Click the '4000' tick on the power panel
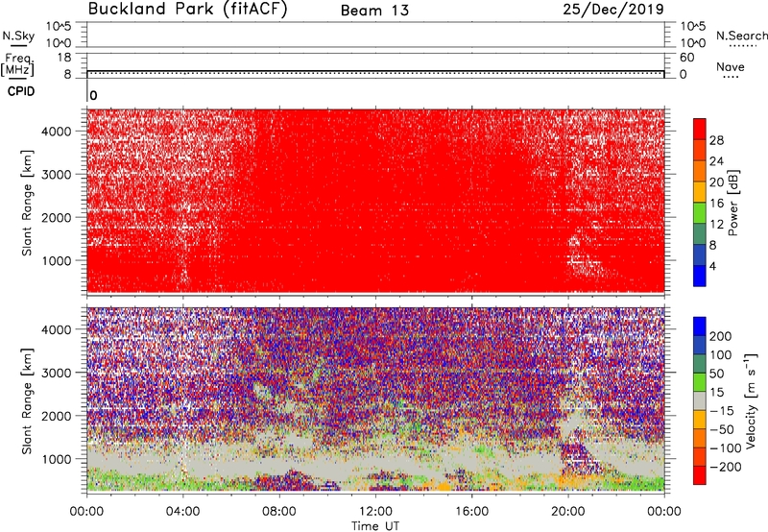Image resolution: width=768 pixels, height=532 pixels. point(57,132)
